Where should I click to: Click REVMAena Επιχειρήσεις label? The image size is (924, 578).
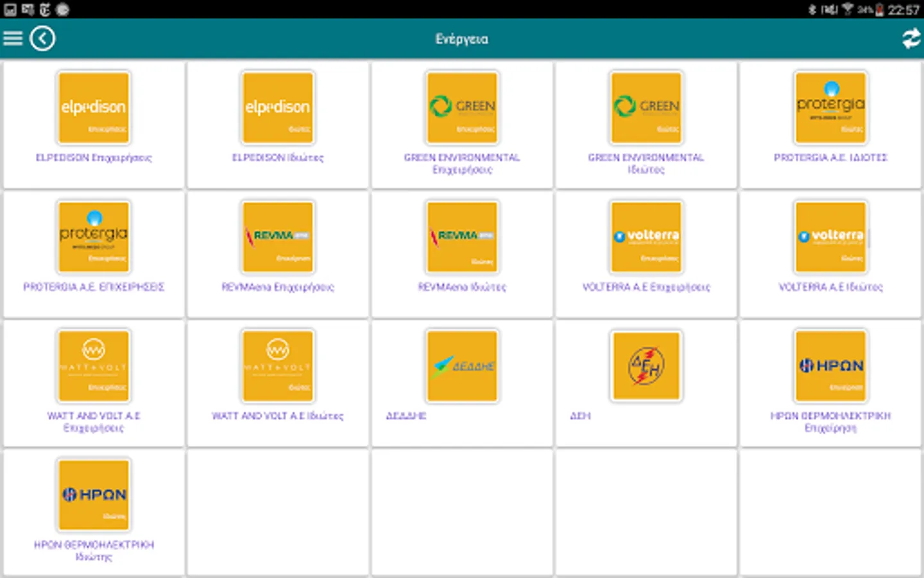278,287
